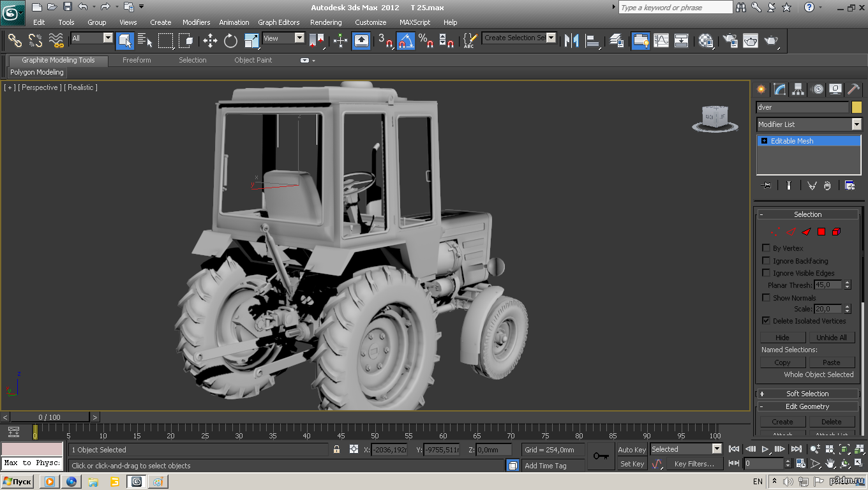Open the Material Editor icon

pos(706,41)
